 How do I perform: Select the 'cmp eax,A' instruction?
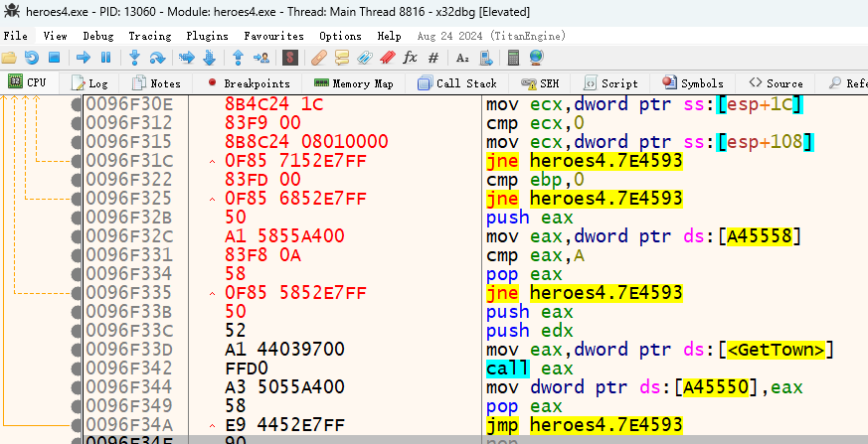click(x=535, y=255)
